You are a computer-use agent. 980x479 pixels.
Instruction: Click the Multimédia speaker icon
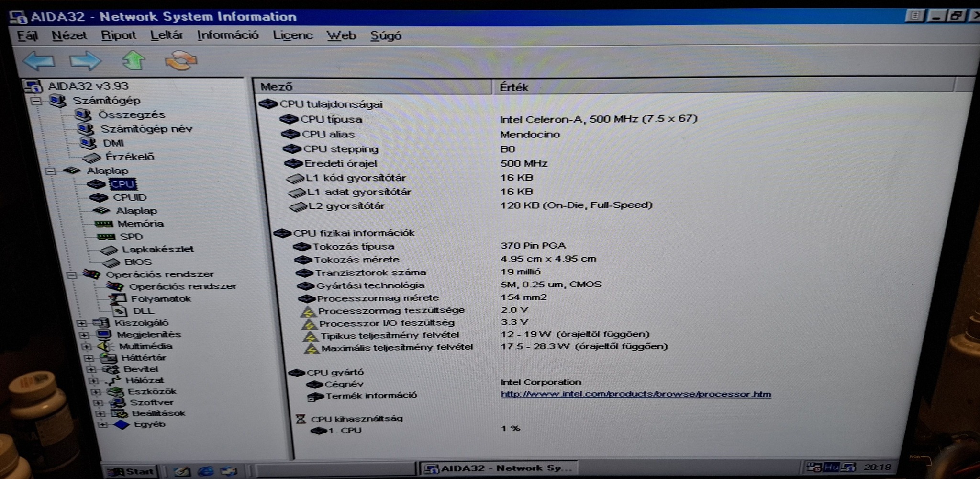pos(105,346)
